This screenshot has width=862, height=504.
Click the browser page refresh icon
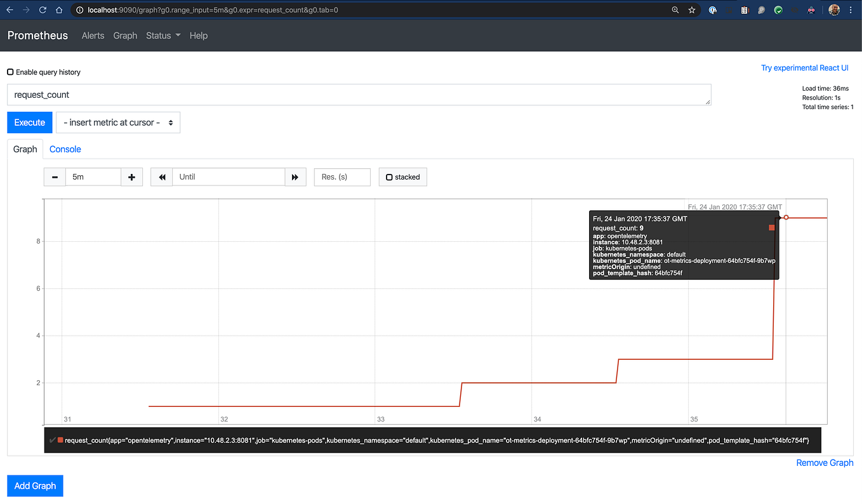[x=42, y=10]
